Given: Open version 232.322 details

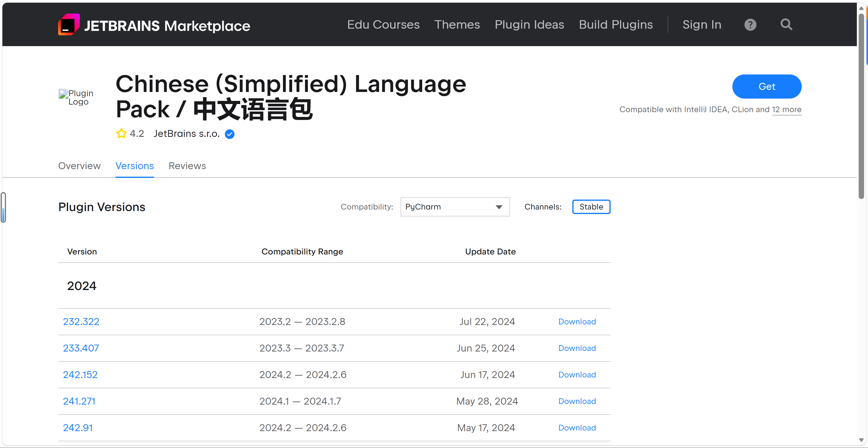Looking at the screenshot, I should click(x=81, y=322).
